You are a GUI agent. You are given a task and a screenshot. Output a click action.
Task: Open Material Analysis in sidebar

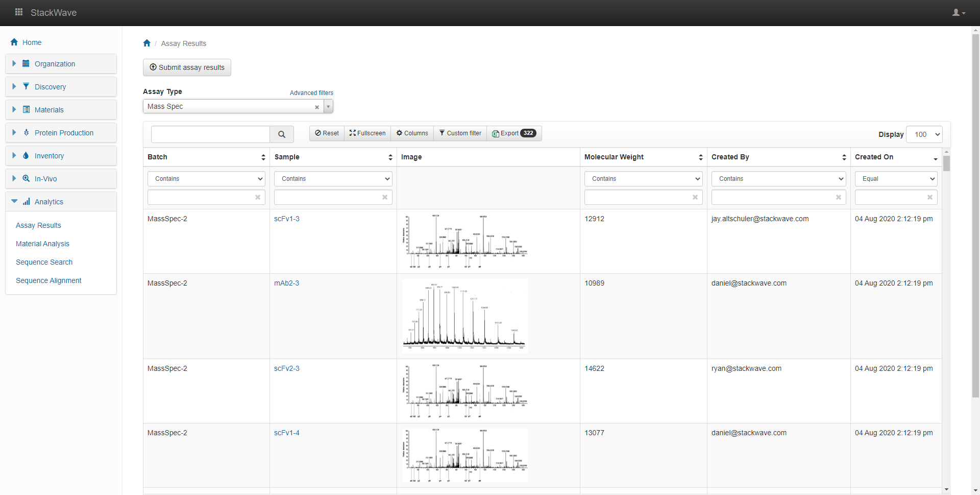point(42,244)
